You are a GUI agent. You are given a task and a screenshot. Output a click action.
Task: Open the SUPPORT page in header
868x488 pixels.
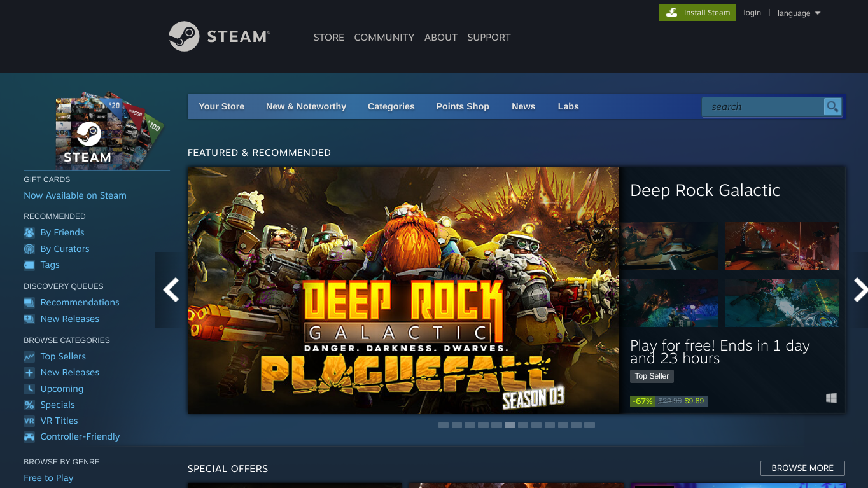(x=489, y=38)
